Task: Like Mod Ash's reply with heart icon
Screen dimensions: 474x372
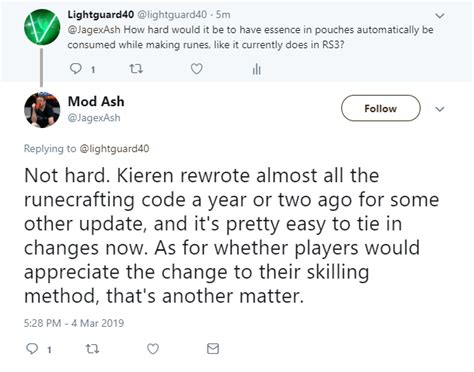Action: [x=153, y=349]
